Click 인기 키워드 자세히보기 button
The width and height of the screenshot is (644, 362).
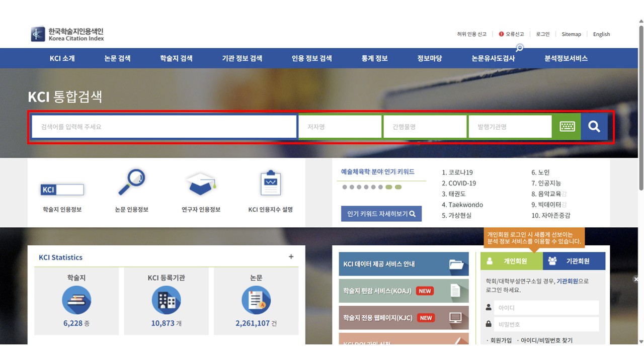point(381,214)
